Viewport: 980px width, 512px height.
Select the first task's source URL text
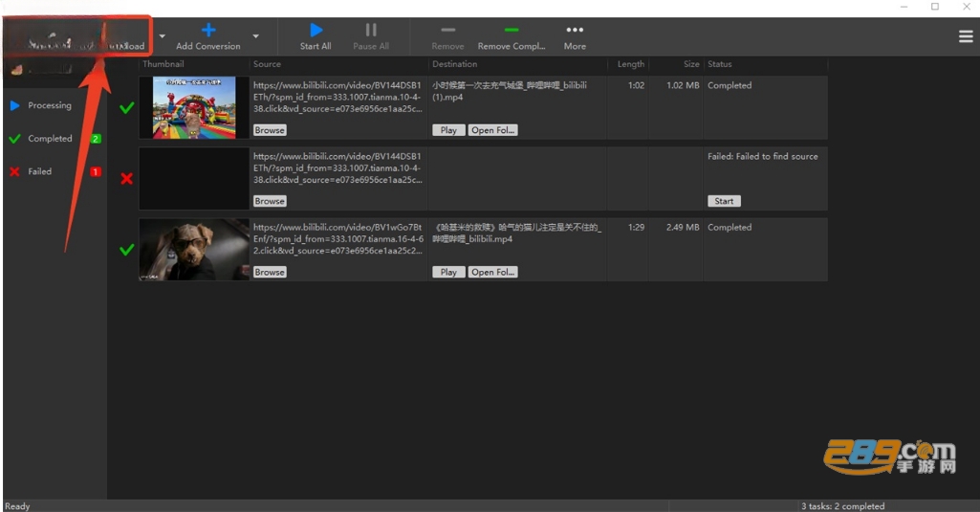(x=338, y=97)
